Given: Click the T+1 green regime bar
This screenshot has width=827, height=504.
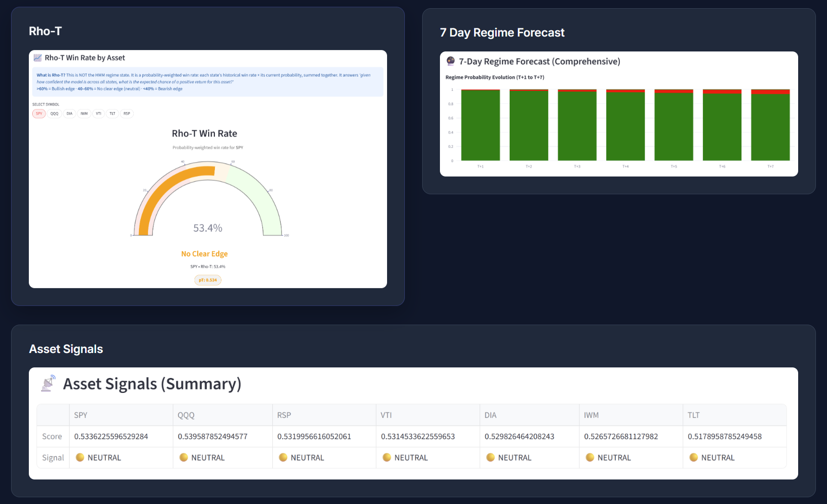Looking at the screenshot, I should tap(480, 125).
